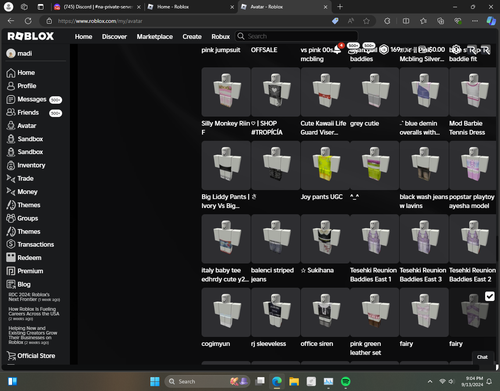Select blue denim overalls item thumbnail

424,92
